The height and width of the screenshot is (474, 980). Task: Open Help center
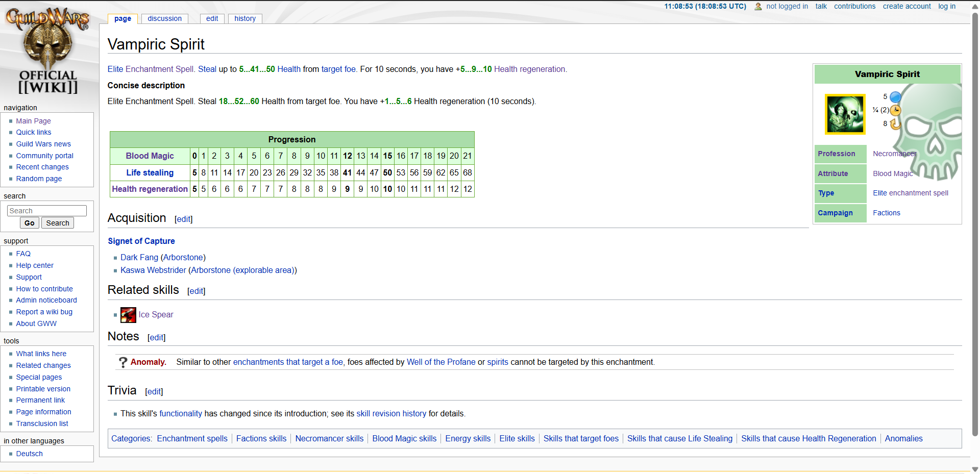tap(35, 265)
